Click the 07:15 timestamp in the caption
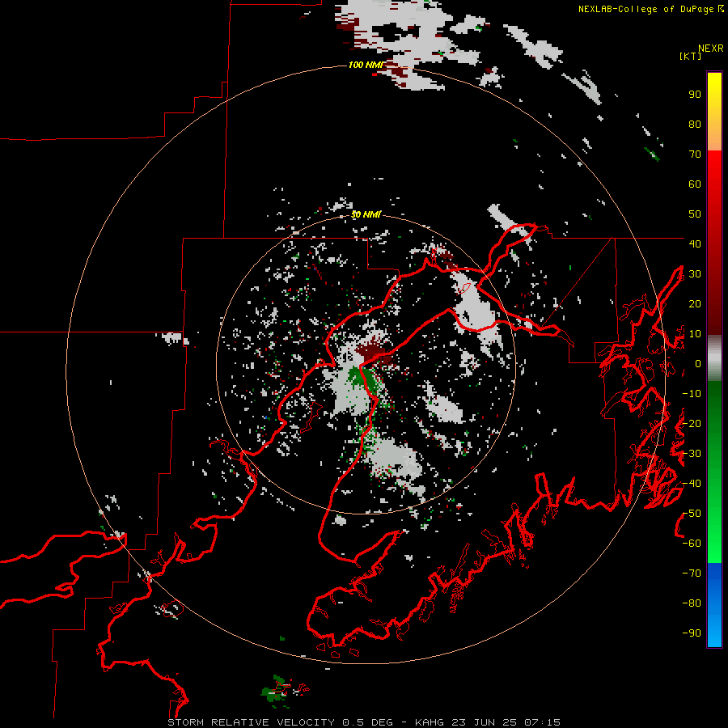 [542, 722]
